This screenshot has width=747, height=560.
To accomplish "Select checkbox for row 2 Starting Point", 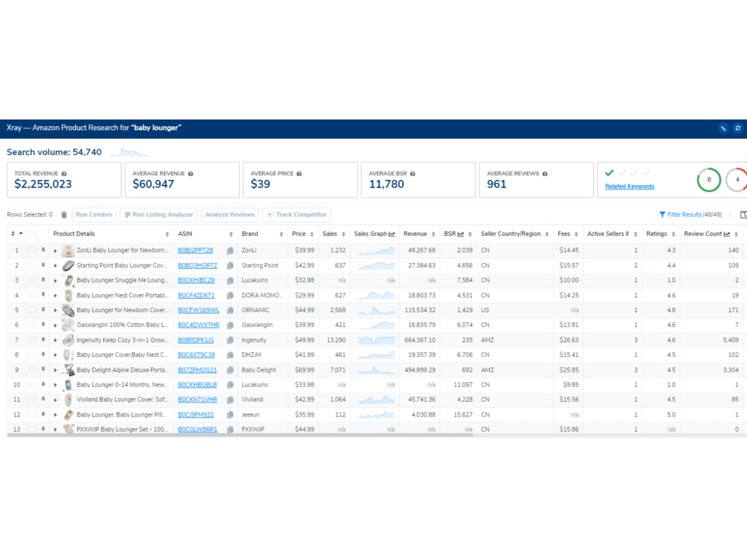I will click(x=32, y=265).
